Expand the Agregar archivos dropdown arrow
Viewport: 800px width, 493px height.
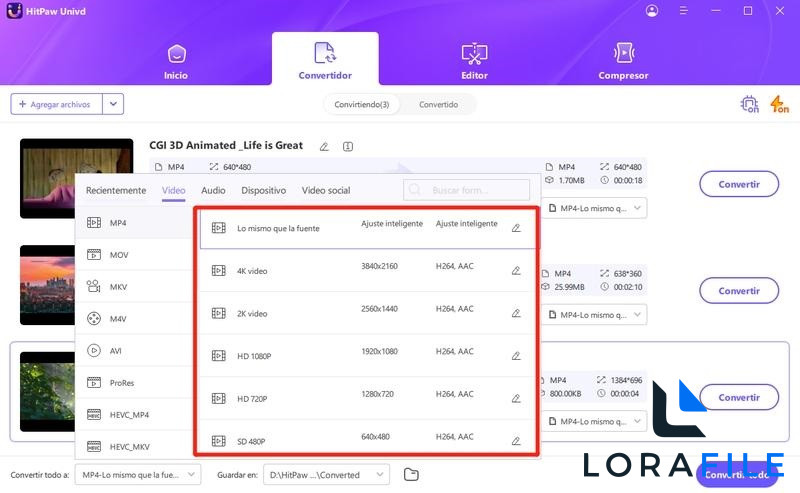113,104
